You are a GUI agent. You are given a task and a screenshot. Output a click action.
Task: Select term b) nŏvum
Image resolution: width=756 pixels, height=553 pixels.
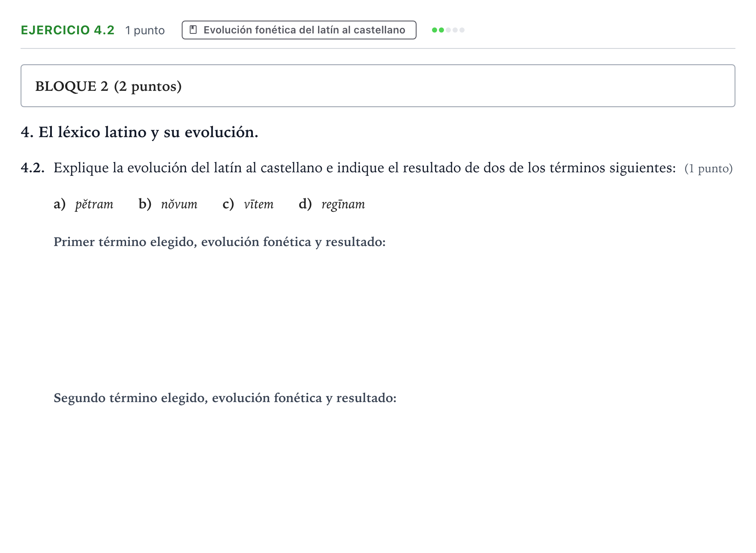click(168, 204)
